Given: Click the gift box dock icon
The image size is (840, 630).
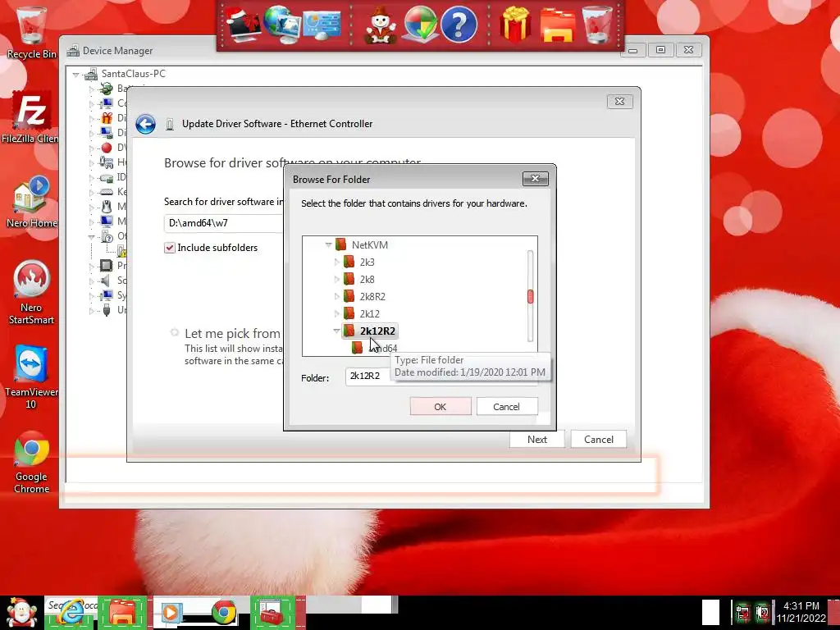Looking at the screenshot, I should 515,24.
